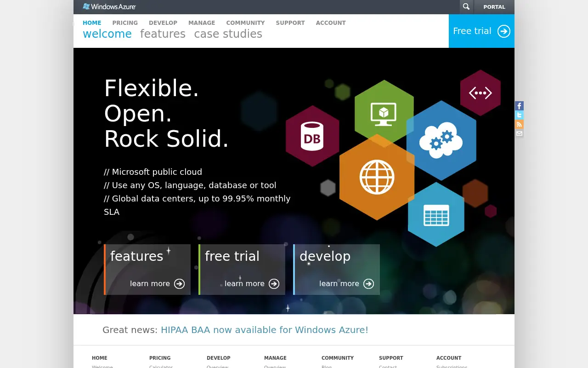The width and height of the screenshot is (588, 368).
Task: Open the MANAGE top menu item
Action: pyautogui.click(x=202, y=23)
